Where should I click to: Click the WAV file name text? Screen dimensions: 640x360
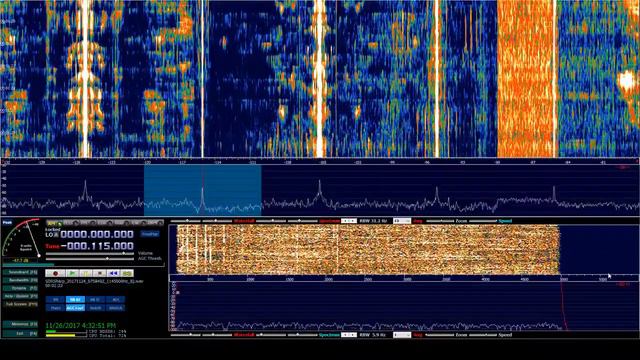(94, 281)
